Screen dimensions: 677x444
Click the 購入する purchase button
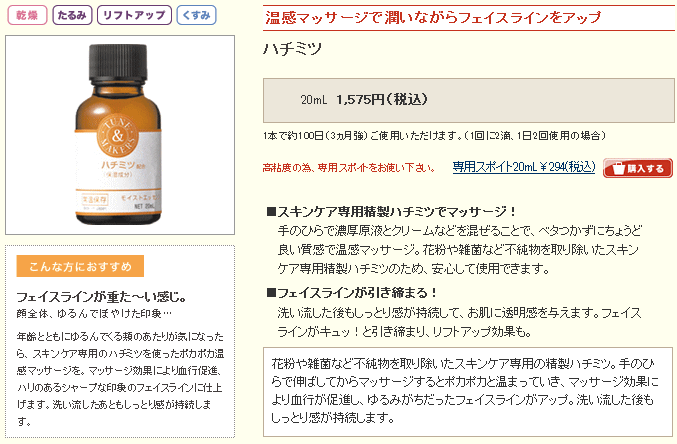(638, 168)
